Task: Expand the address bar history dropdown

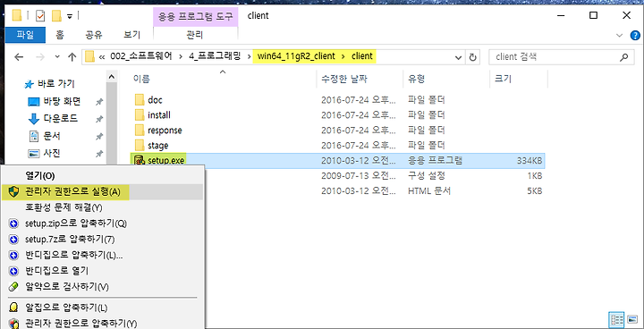Action: pos(459,57)
